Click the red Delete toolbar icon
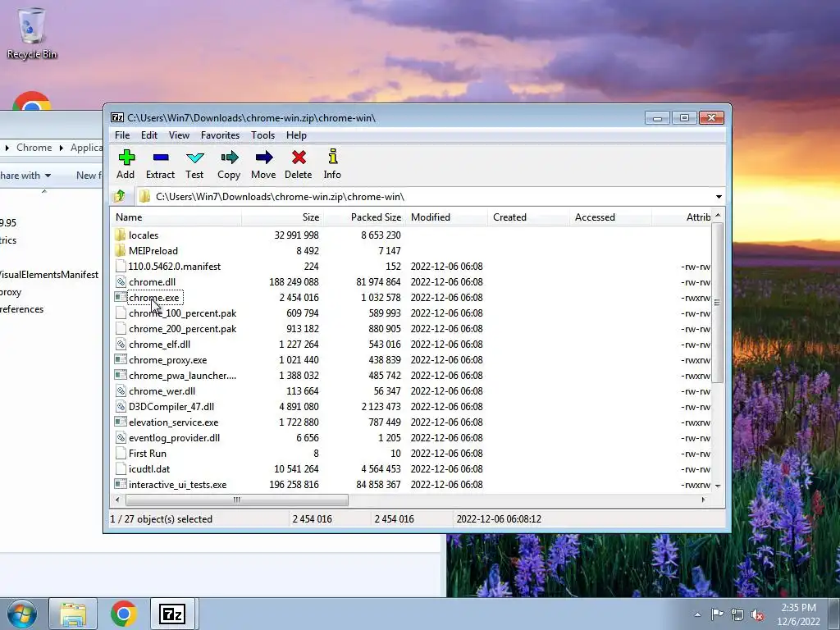Viewport: 840px width, 630px height. point(299,157)
